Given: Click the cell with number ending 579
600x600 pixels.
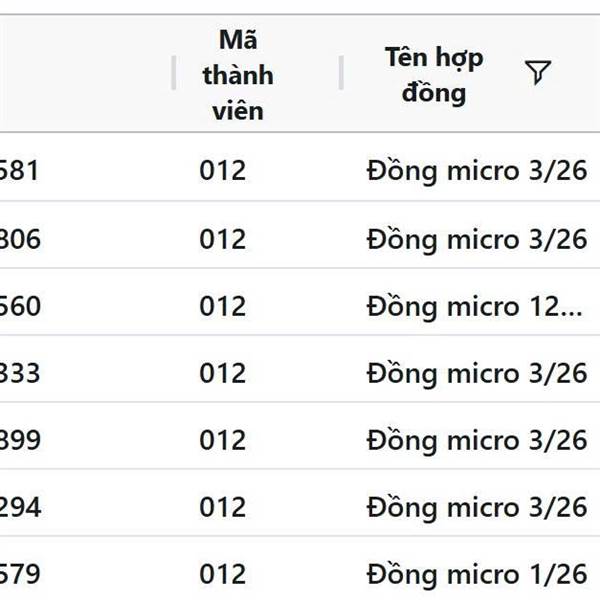Looking at the screenshot, I should click(x=20, y=575).
